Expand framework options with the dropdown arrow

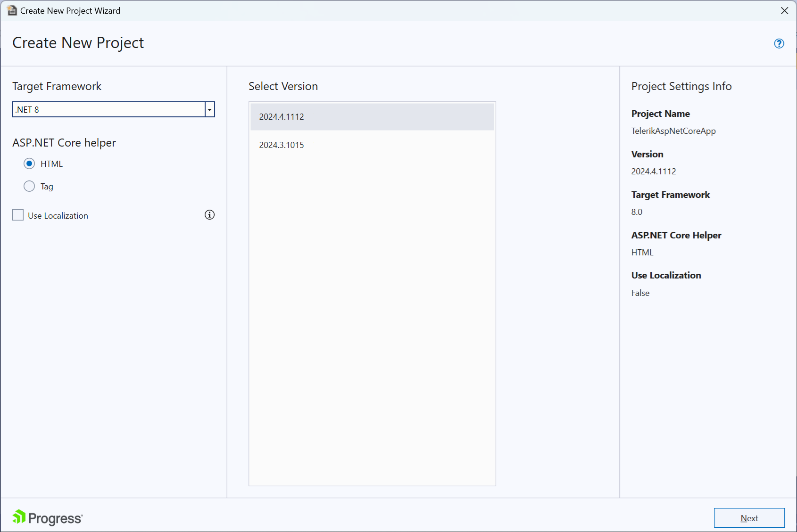click(x=209, y=109)
